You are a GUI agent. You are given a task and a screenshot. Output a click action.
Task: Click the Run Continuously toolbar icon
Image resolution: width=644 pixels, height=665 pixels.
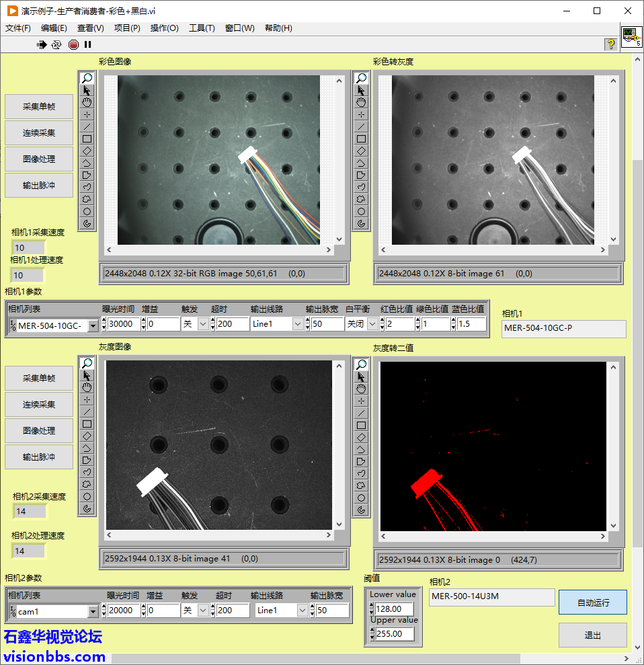click(56, 44)
